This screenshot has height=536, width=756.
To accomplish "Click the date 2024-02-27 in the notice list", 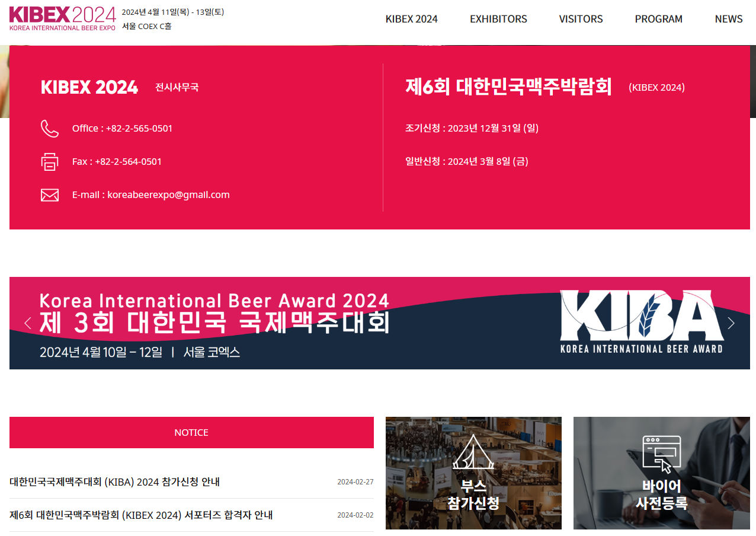I will pos(355,482).
